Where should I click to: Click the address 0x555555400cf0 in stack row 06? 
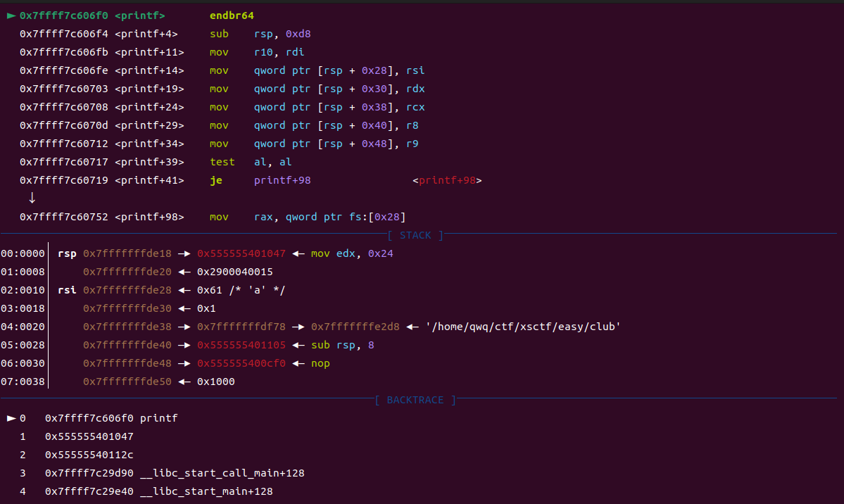point(241,363)
